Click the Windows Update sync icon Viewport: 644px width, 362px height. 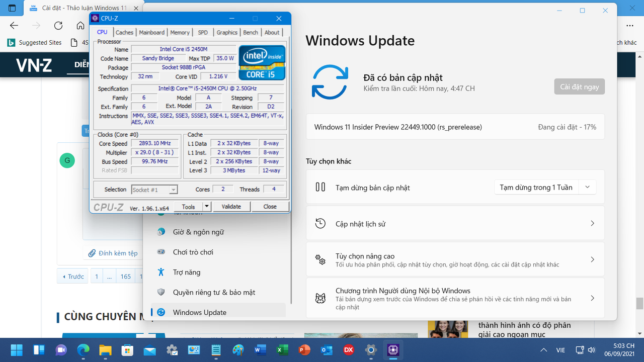(330, 81)
